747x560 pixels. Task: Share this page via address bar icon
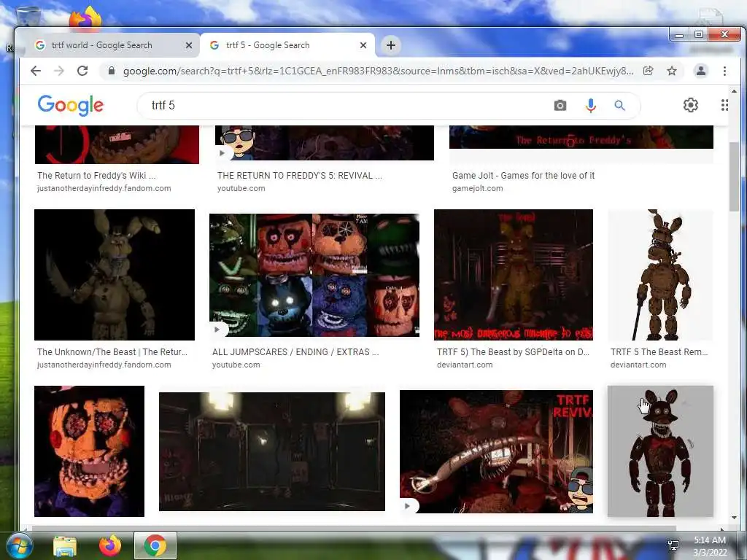(x=648, y=71)
